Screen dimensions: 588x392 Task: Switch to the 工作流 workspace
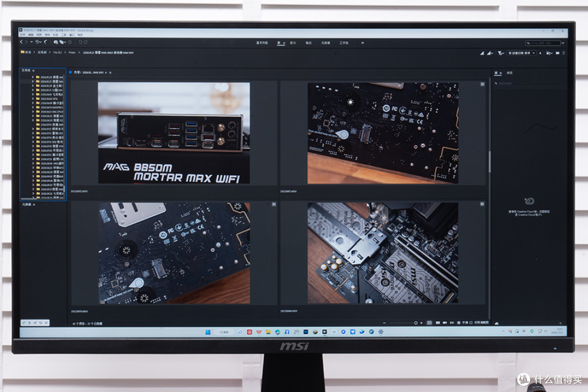344,43
